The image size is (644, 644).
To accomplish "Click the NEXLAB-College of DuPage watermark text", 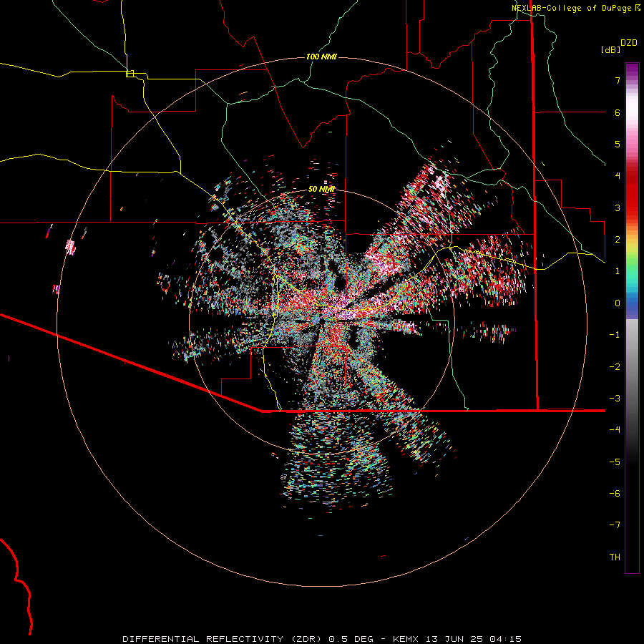I will [x=572, y=8].
